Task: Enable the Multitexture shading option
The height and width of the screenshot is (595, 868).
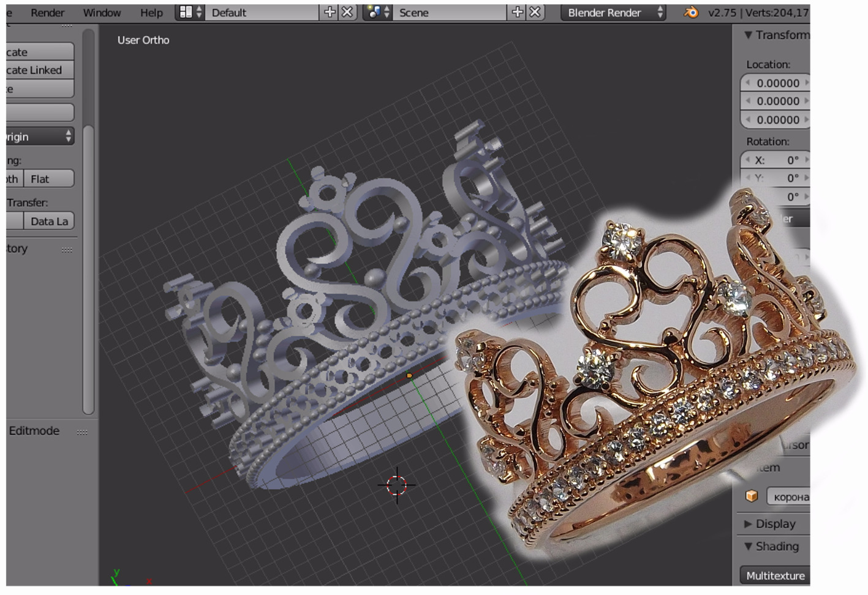Action: (775, 575)
